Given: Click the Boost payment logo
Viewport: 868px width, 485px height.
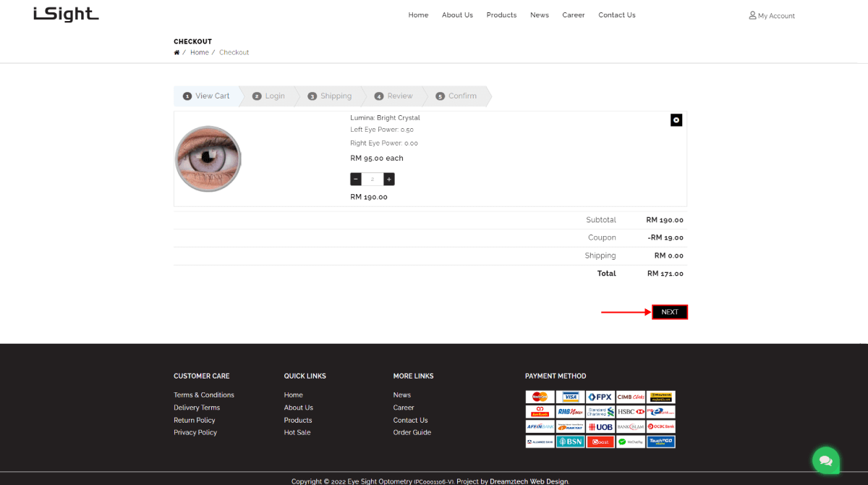Looking at the screenshot, I should [600, 442].
